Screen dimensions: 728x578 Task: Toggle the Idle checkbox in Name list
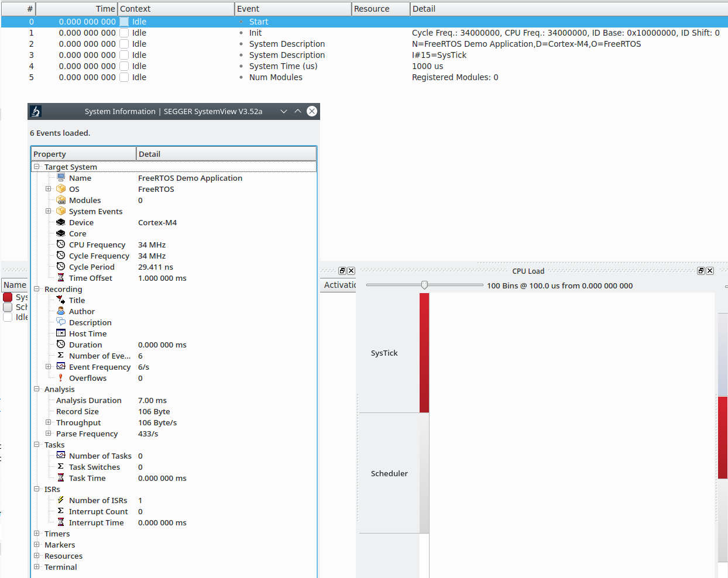point(8,317)
